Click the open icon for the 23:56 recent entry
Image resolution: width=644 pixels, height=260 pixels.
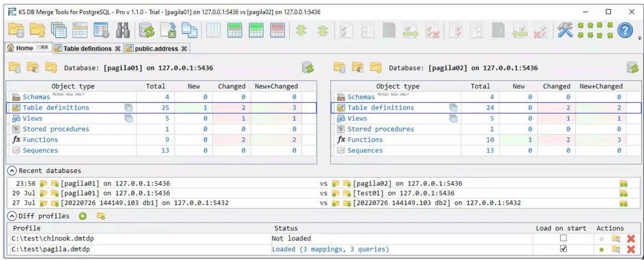623,184
